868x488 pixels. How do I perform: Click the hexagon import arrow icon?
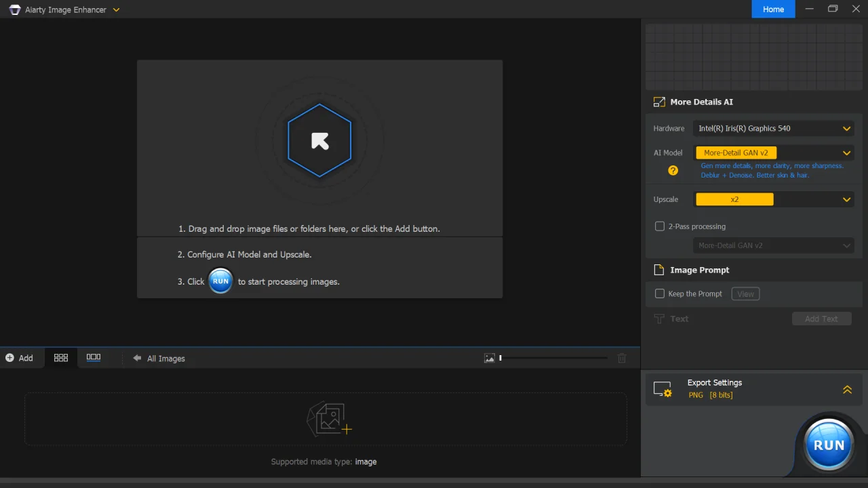coord(319,141)
